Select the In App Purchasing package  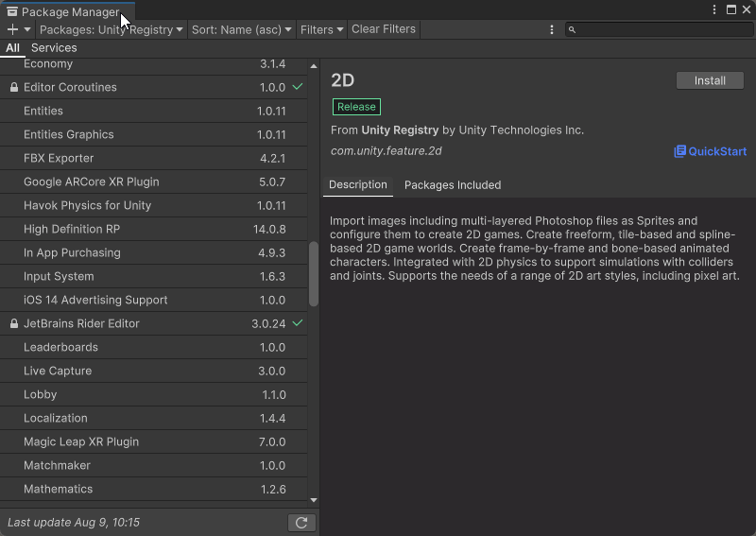(154, 252)
